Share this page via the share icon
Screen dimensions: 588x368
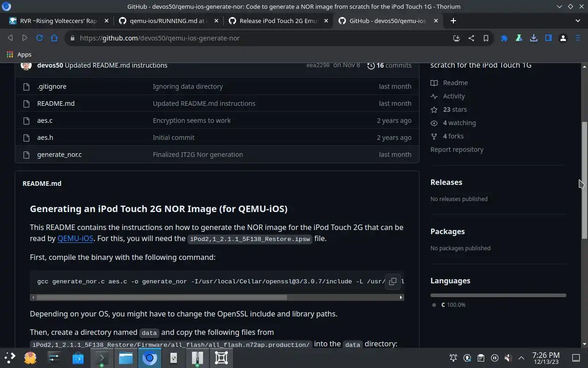[x=471, y=38]
